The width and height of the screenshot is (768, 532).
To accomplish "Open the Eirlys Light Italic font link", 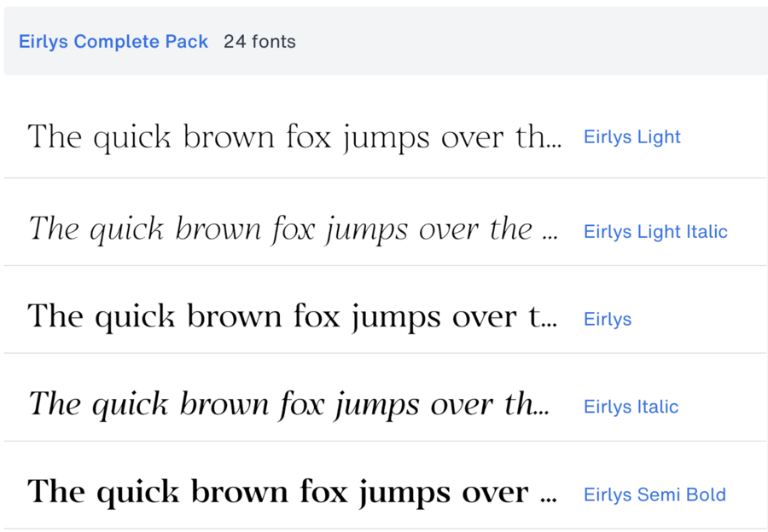I will click(655, 232).
